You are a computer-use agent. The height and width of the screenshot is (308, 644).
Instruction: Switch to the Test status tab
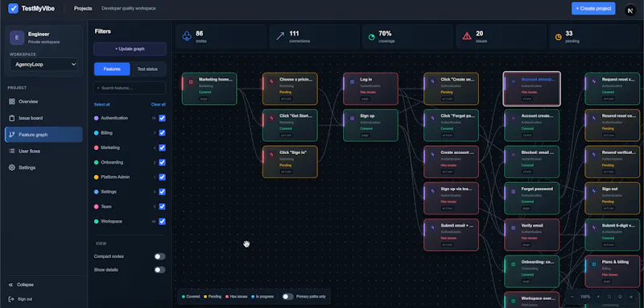tap(147, 69)
